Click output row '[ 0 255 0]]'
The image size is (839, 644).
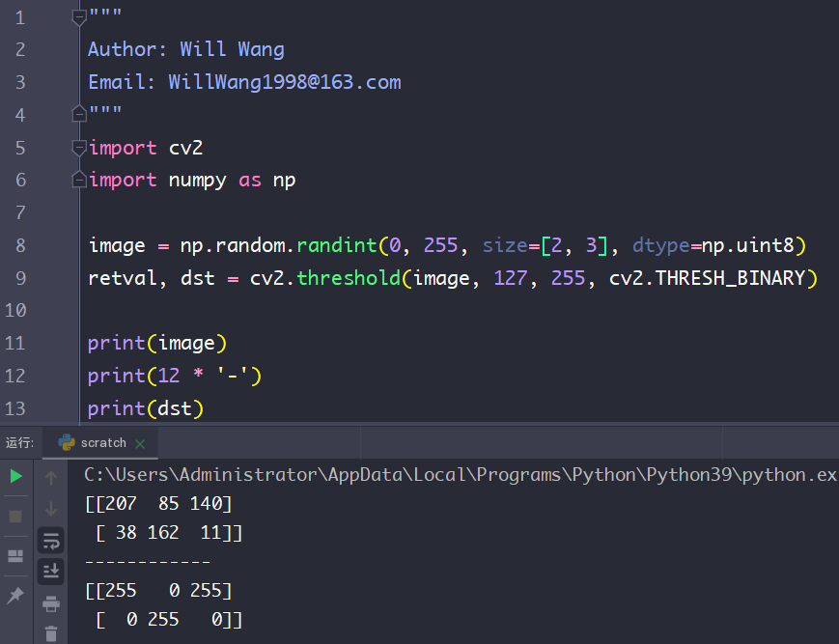click(169, 620)
